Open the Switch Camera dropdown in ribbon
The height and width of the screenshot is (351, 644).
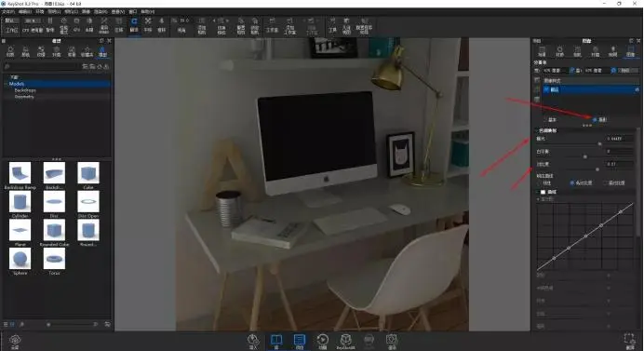(221, 25)
